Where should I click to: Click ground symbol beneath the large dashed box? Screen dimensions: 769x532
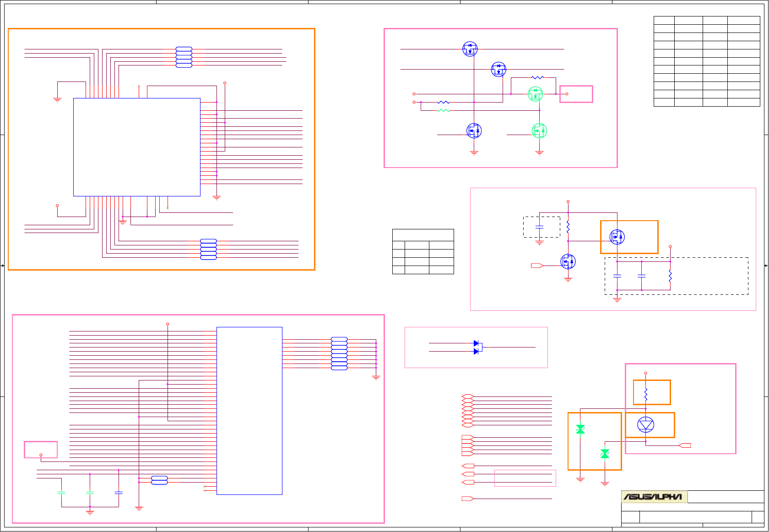click(x=617, y=300)
